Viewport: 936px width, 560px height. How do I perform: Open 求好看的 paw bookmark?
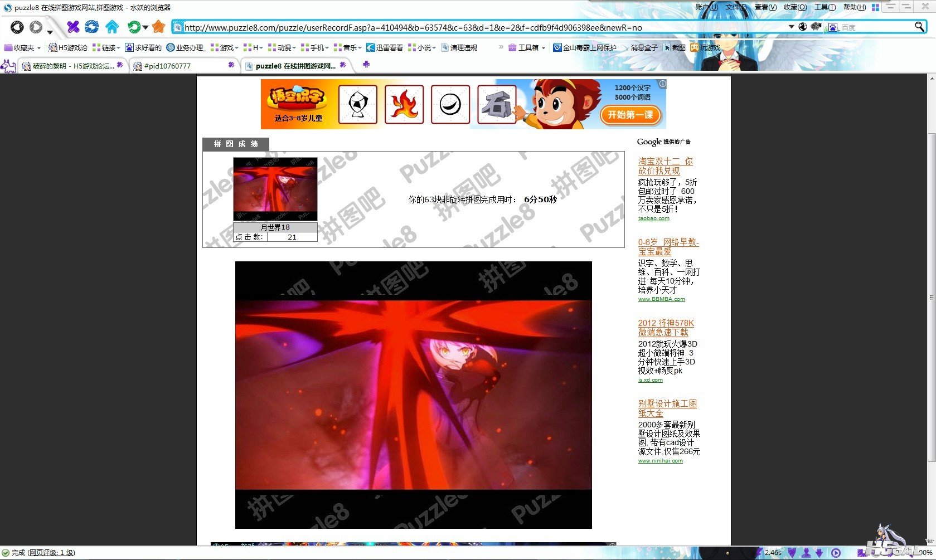point(143,48)
